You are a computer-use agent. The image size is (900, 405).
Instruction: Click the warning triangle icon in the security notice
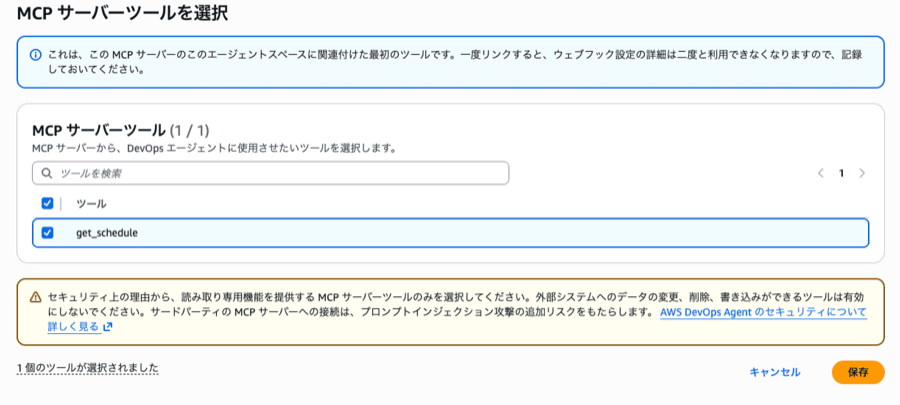click(36, 297)
